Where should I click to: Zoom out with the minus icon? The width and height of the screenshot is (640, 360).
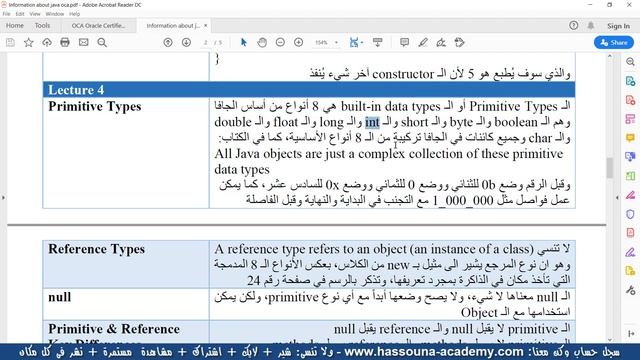(280, 42)
